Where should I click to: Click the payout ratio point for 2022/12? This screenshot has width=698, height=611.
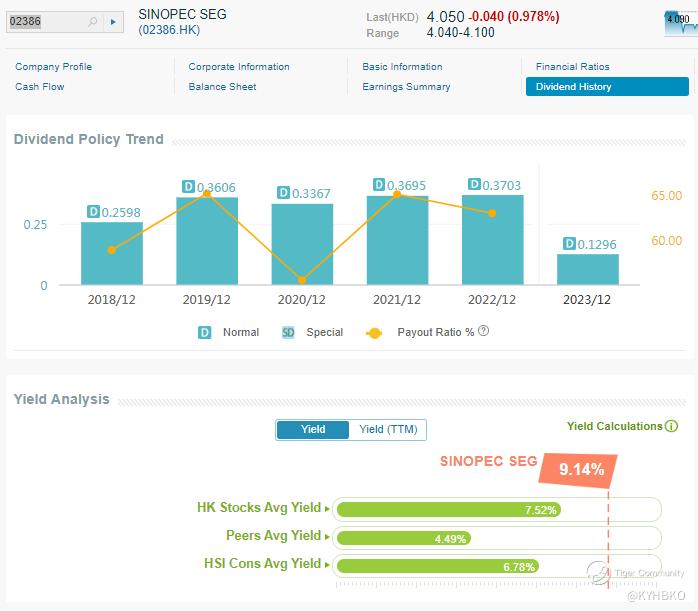tap(492, 213)
